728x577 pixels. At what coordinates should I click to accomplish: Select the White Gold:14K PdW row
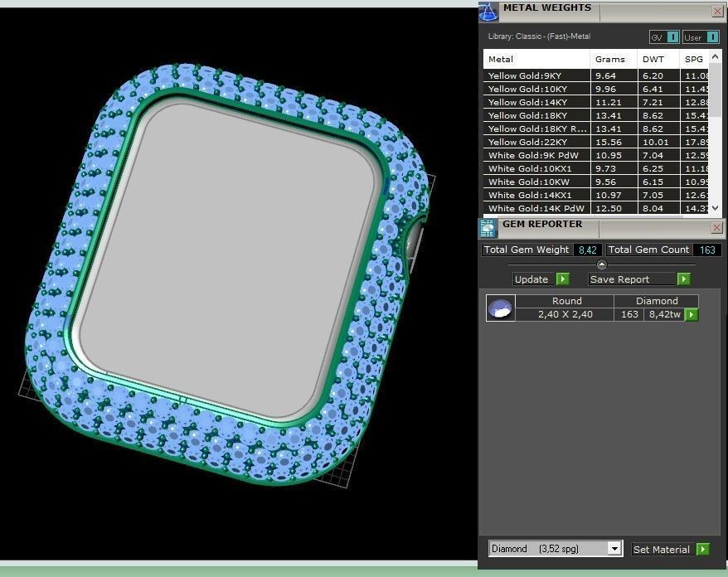tap(595, 208)
